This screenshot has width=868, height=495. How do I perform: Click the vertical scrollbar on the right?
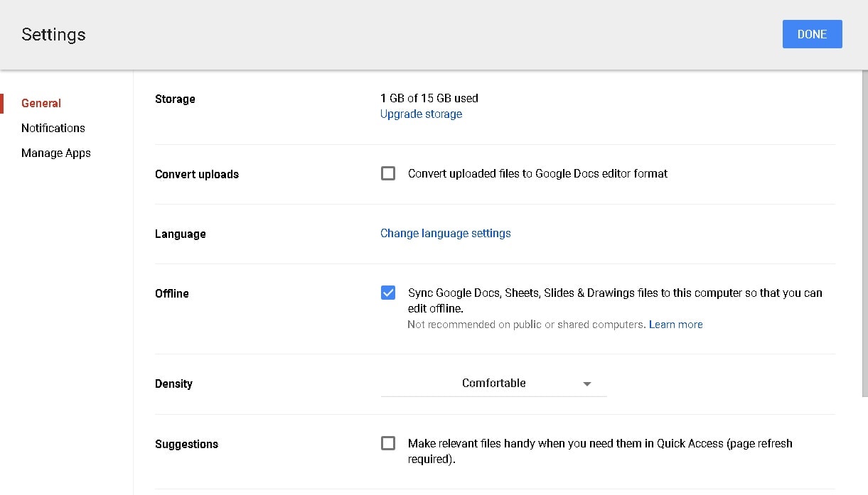(864, 234)
